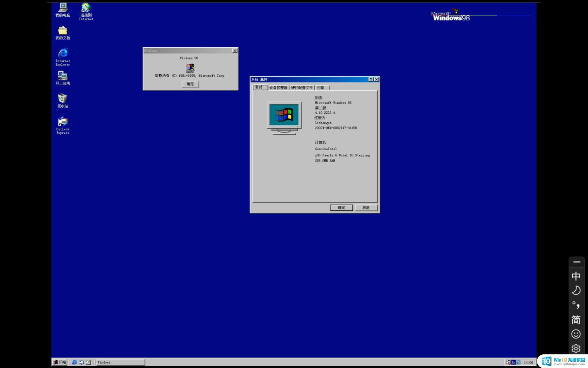Click 确定 in the 系统 属性 dialog
This screenshot has width=588, height=368.
coord(341,208)
